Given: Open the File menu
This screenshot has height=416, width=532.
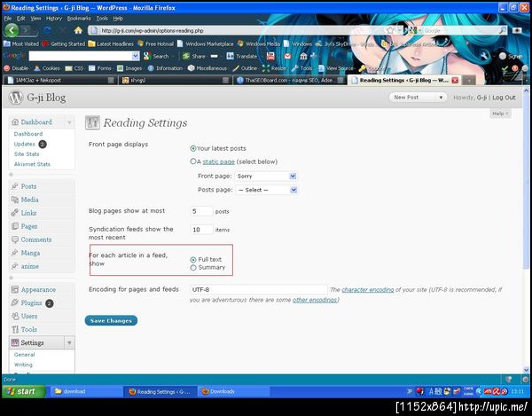Looking at the screenshot, I should [8, 19].
